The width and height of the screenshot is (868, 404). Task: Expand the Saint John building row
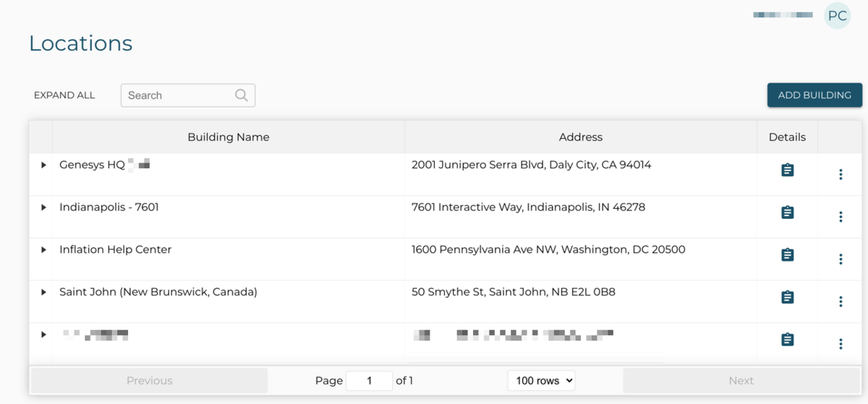pos(43,292)
